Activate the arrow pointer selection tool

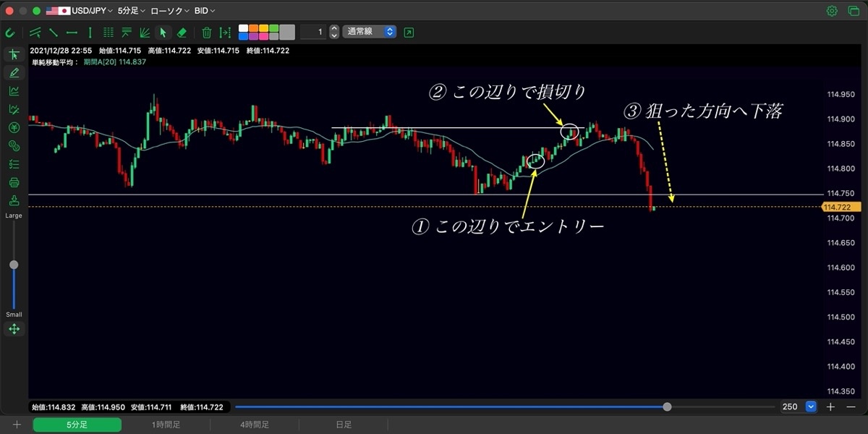pyautogui.click(x=163, y=32)
